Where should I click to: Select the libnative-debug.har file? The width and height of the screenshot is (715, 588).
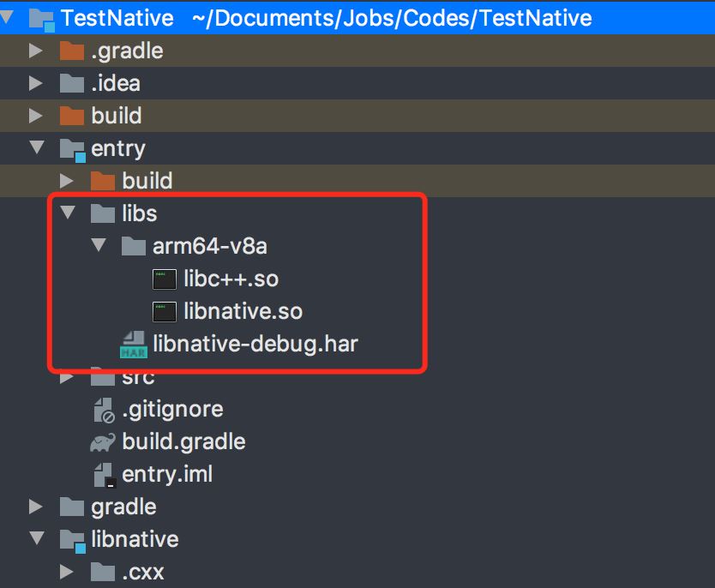coord(255,345)
